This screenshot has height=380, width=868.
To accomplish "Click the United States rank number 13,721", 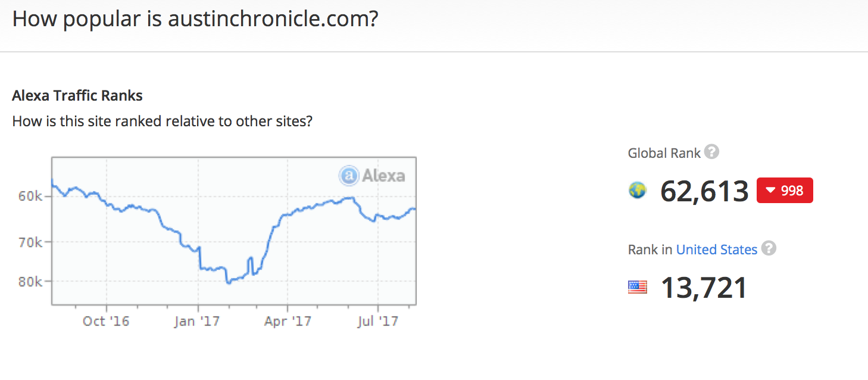I will [x=704, y=288].
